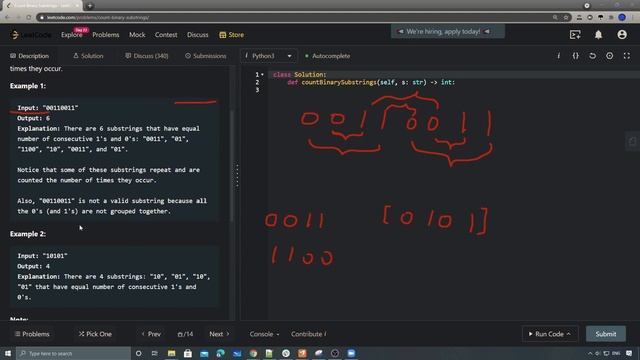Open the notifications bell
Screen dimensions: 640x360
[x=598, y=35]
